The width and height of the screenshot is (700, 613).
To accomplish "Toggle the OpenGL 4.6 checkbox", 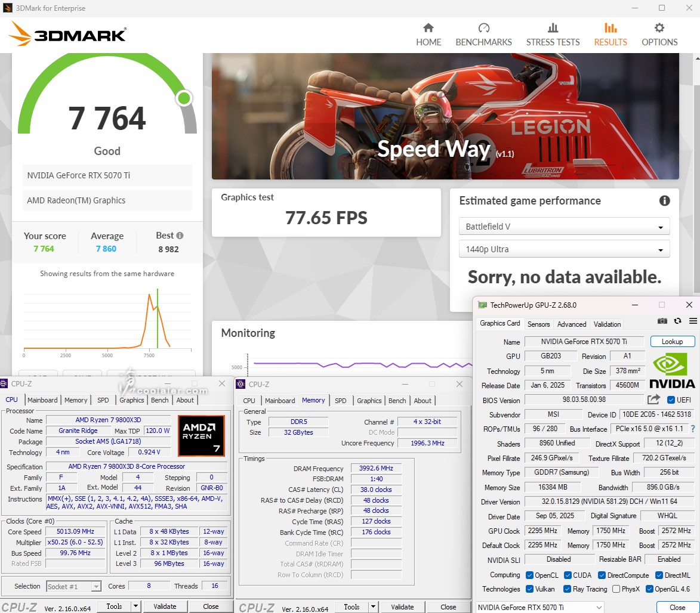I will click(x=649, y=589).
